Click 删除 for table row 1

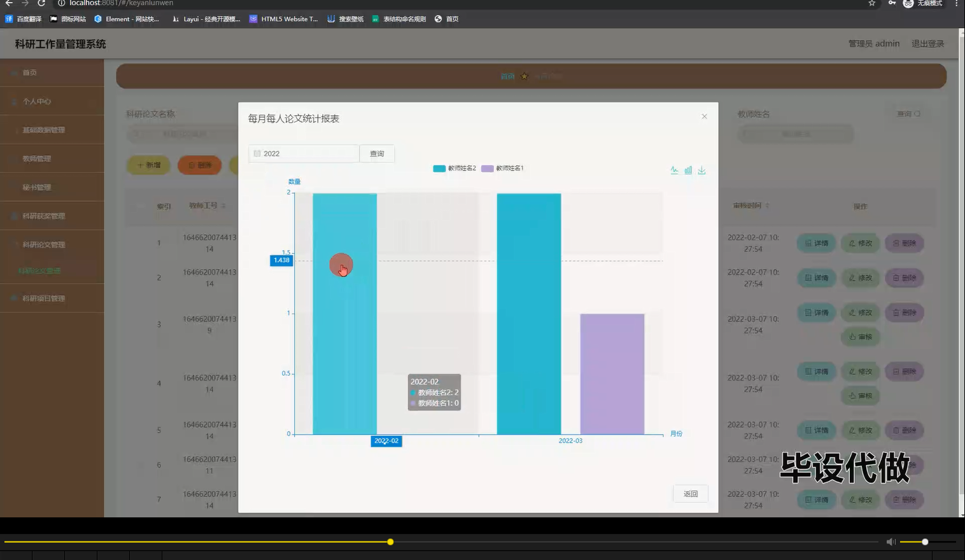[x=904, y=243]
